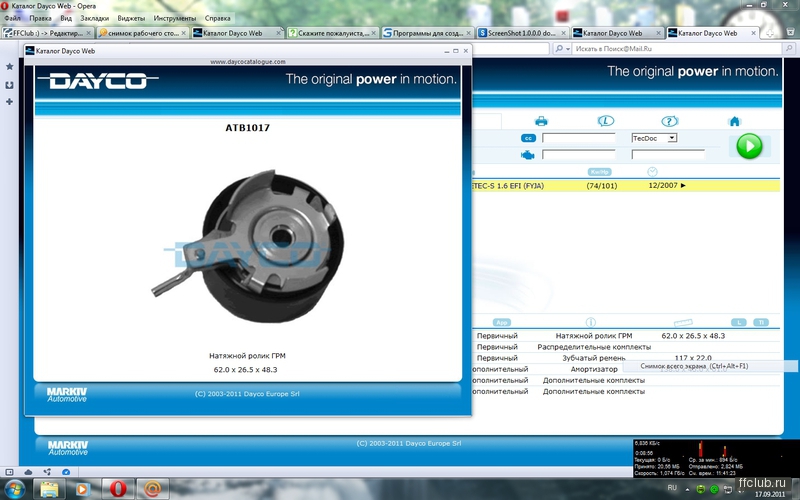Run search with the green play button
This screenshot has width=800, height=500.
[x=749, y=146]
